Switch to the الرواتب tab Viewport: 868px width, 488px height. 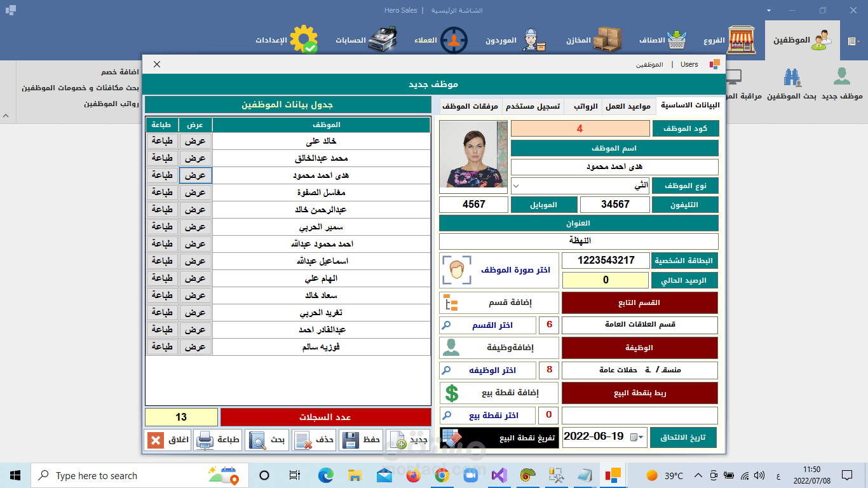point(584,105)
